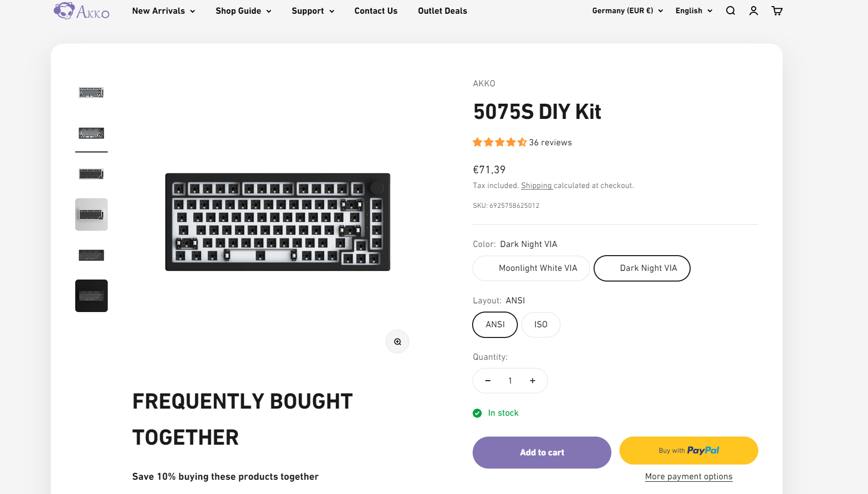Viewport: 868px width, 494px height.
Task: Click the Akko logo
Action: [81, 11]
